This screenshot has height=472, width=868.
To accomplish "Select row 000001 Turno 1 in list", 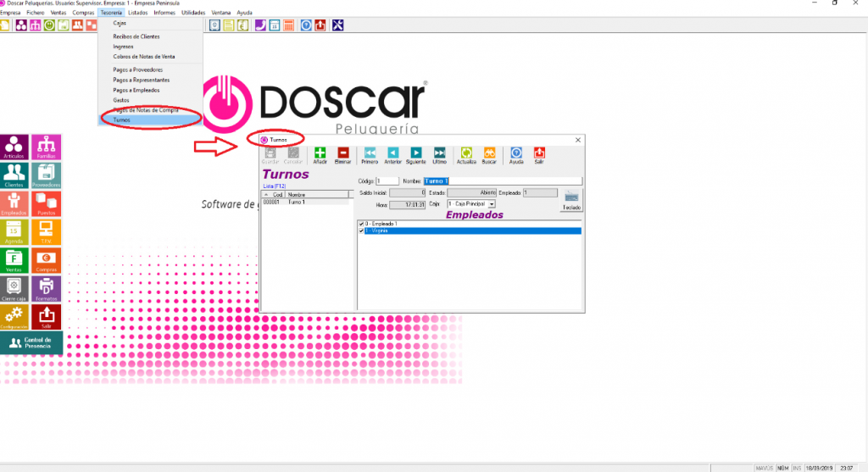I will [x=305, y=202].
